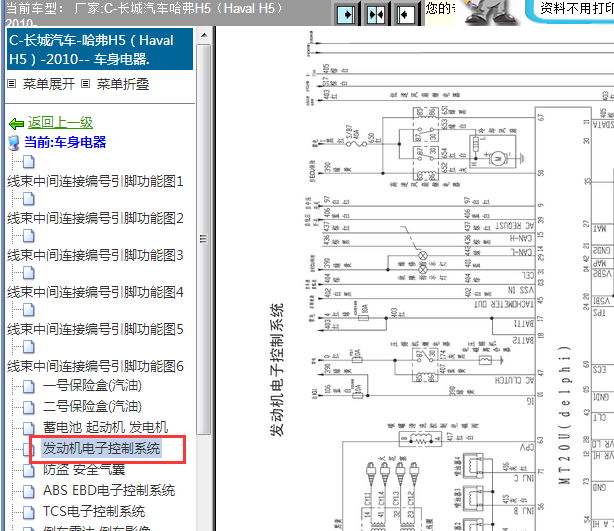This screenshot has height=531, width=614.
Task: Click page icon next to TCS电子控制系统
Action: (x=29, y=512)
